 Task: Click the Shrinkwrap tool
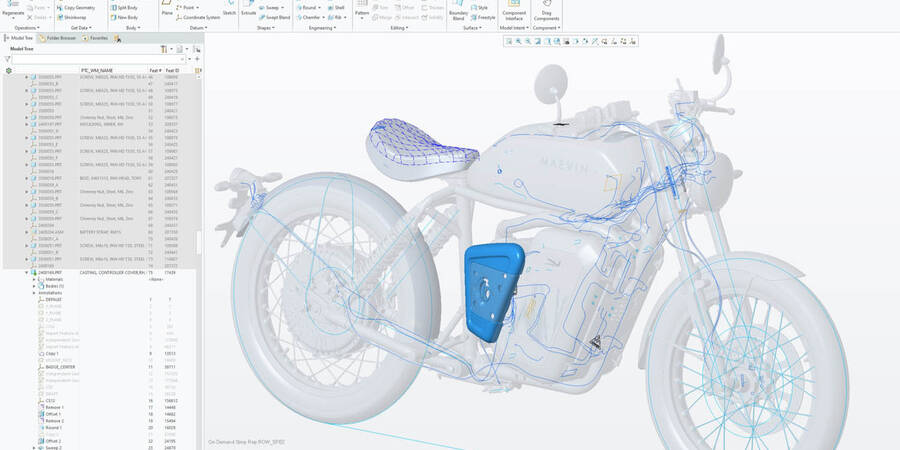point(74,17)
